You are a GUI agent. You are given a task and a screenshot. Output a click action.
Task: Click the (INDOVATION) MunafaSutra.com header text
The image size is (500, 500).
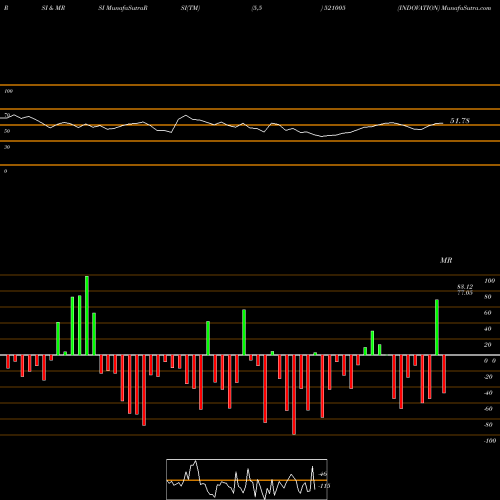(x=444, y=8)
